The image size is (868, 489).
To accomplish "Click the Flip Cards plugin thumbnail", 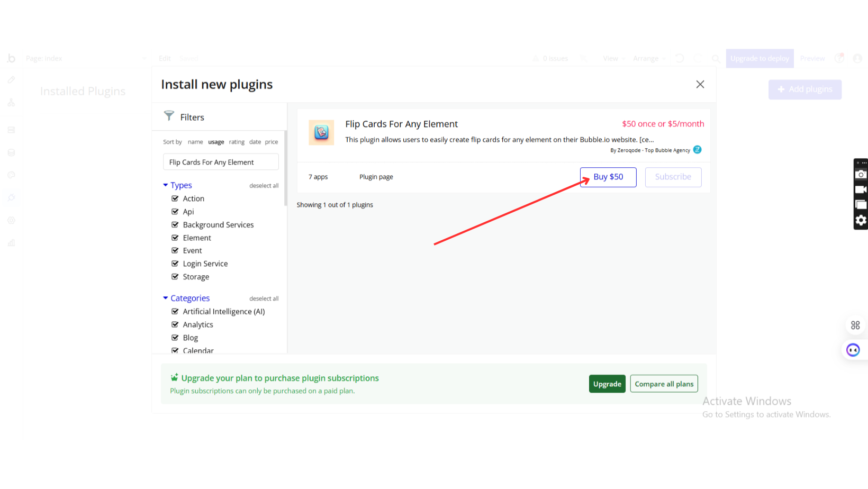I will coord(321,132).
